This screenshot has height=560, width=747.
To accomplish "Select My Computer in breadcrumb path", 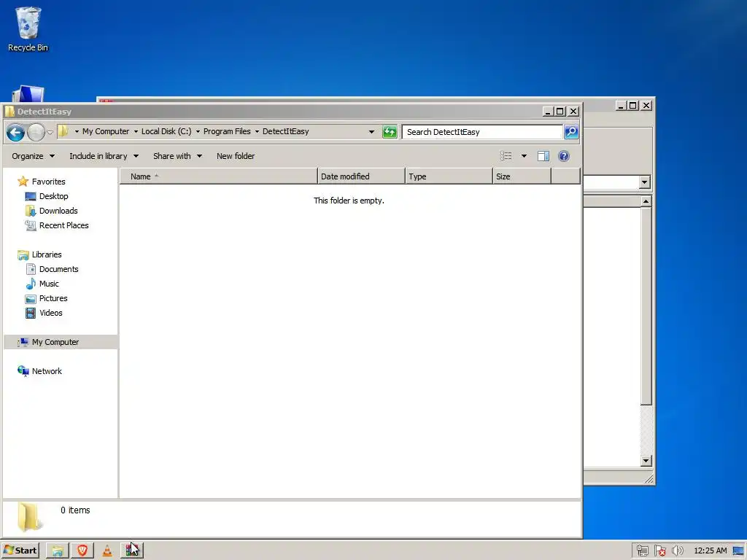I will (x=106, y=131).
